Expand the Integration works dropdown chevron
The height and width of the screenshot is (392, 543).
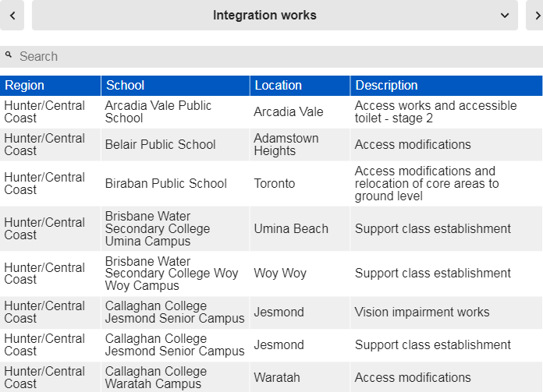point(505,16)
